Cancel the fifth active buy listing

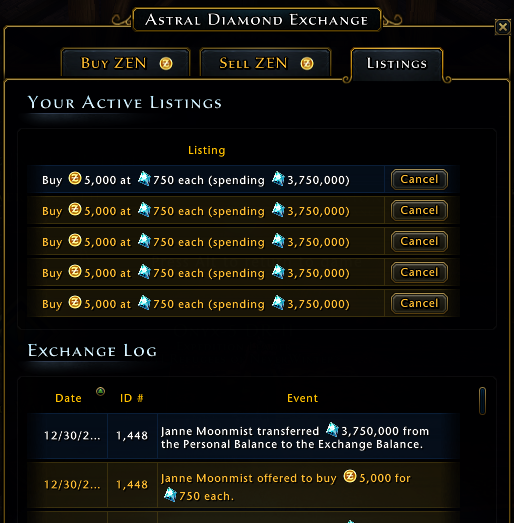pyautogui.click(x=419, y=304)
